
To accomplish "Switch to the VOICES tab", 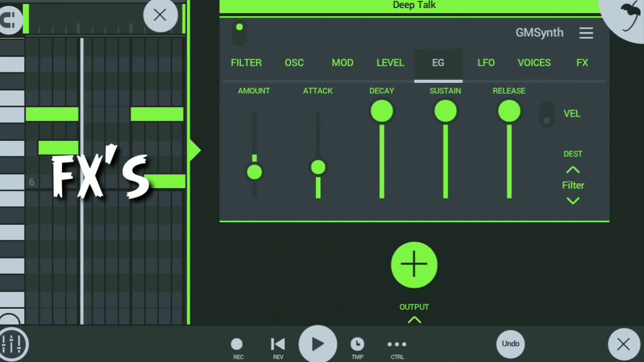I will (x=534, y=63).
